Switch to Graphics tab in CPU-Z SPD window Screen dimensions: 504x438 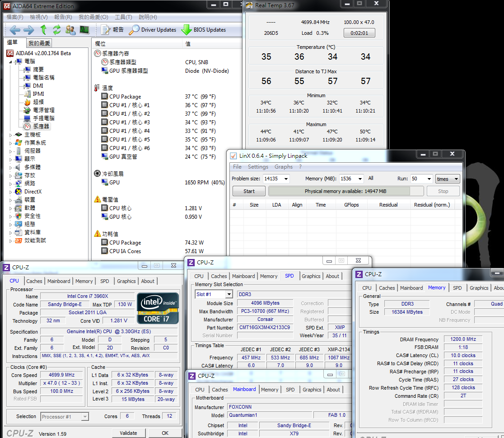pos(311,276)
